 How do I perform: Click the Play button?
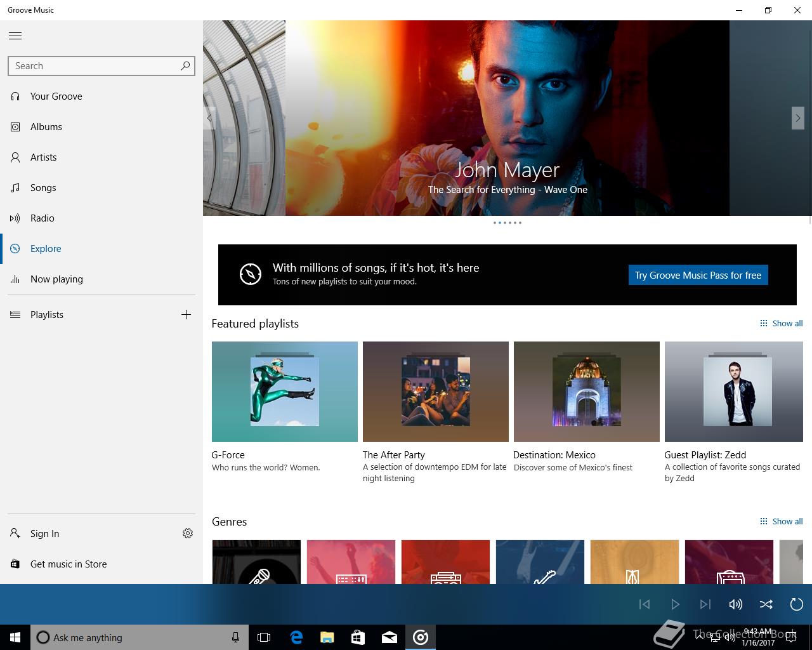[x=675, y=604]
